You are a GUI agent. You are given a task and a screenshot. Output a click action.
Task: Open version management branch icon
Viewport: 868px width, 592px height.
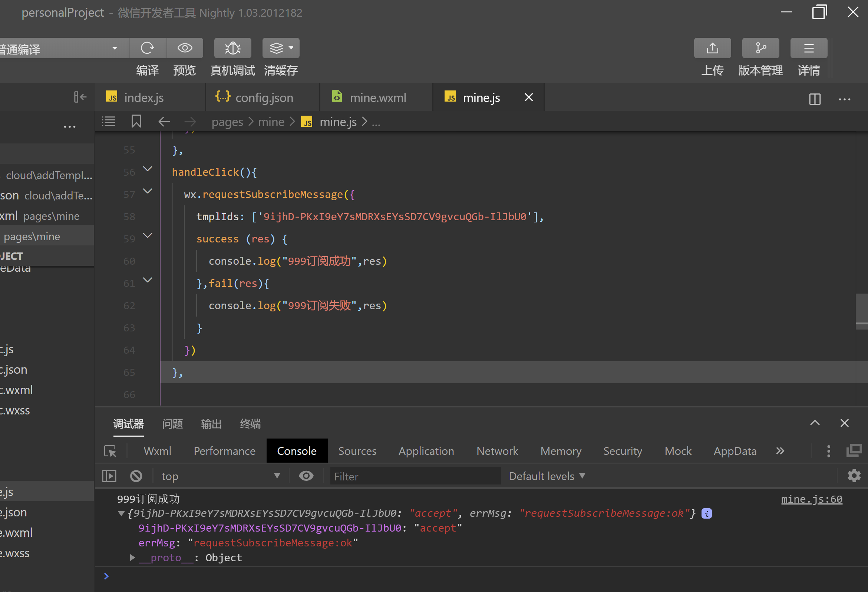coord(760,48)
